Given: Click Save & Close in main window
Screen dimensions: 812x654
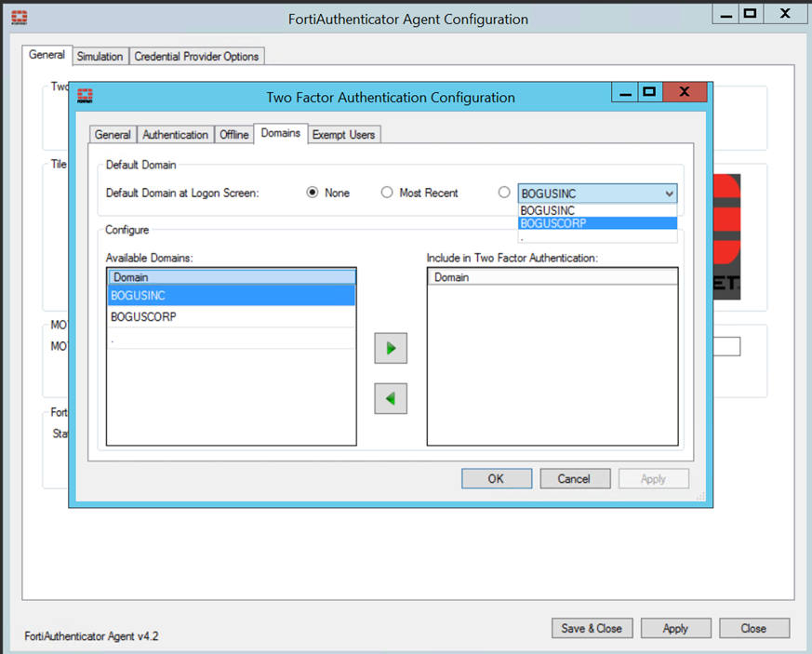Looking at the screenshot, I should pyautogui.click(x=592, y=628).
